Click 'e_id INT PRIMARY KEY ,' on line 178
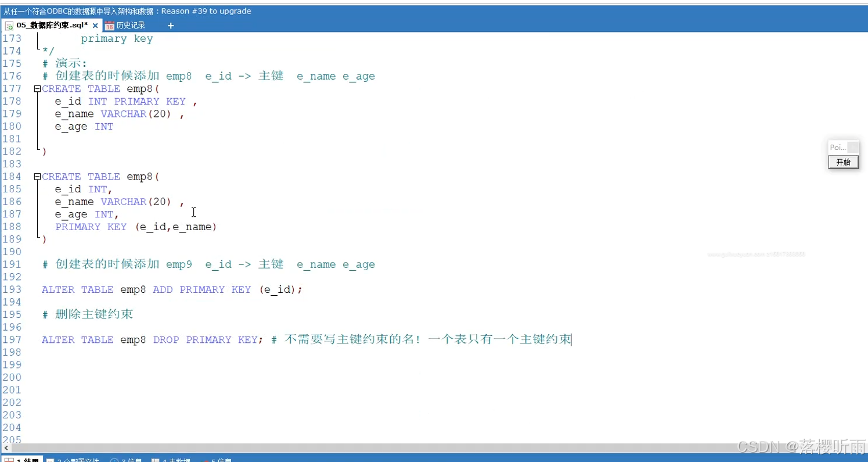This screenshot has height=462, width=868. (x=126, y=102)
